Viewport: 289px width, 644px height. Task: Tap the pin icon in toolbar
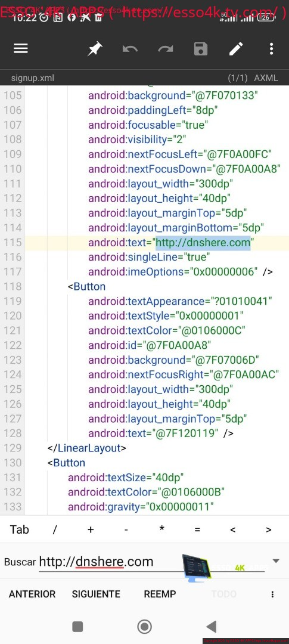click(x=95, y=49)
